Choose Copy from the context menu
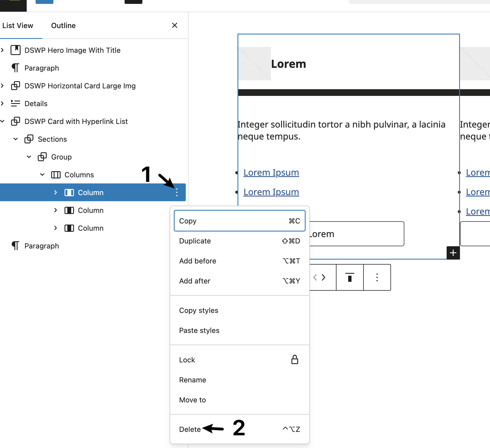 click(240, 221)
